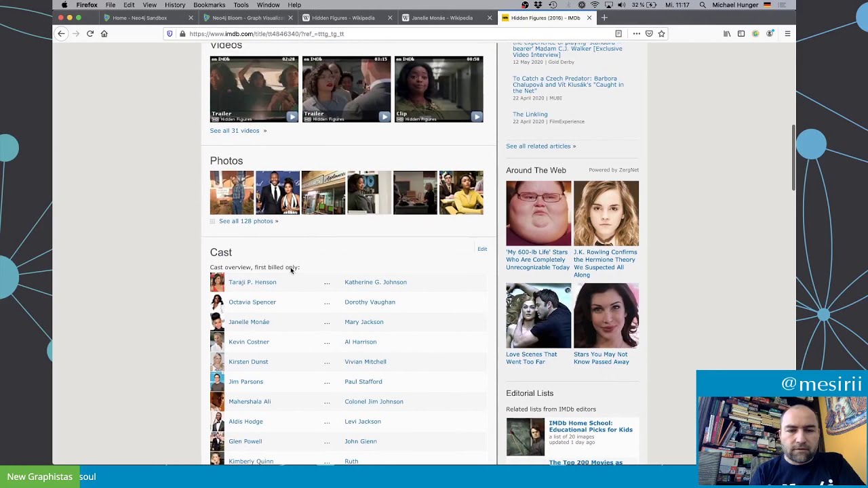Click the Cast section Edit link
Screen dimensions: 868x488
tap(482, 249)
